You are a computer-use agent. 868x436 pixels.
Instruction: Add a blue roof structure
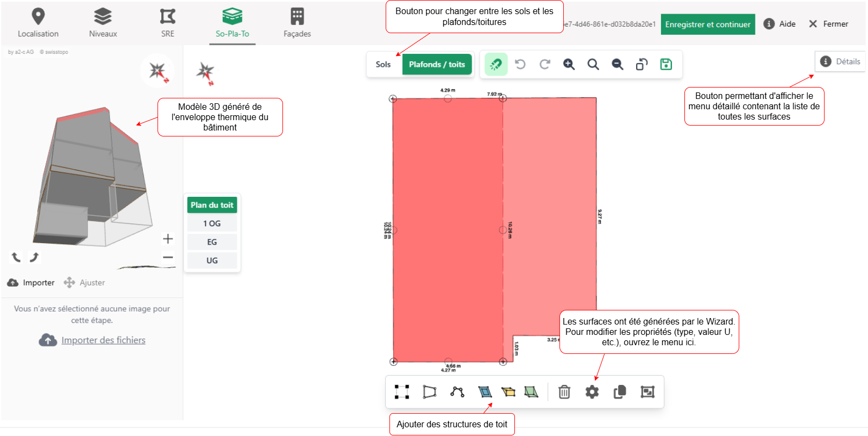tap(485, 392)
